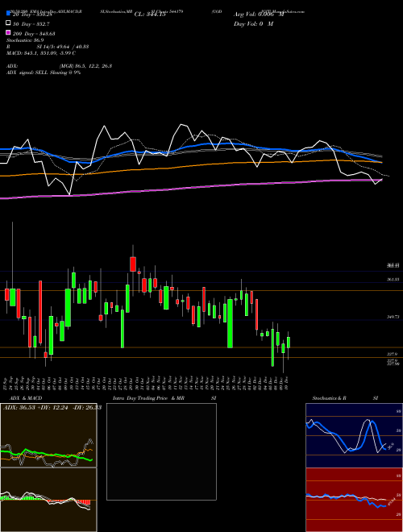The width and height of the screenshot is (403, 532).
Task: Click the tallest red candlestick after 30 Sep
Action: coord(40,312)
